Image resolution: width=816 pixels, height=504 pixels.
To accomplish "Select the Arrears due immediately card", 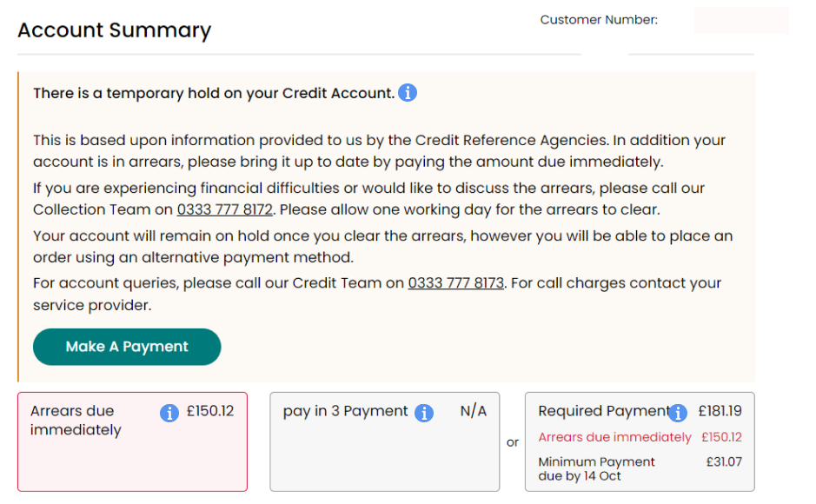I will 132,441.
